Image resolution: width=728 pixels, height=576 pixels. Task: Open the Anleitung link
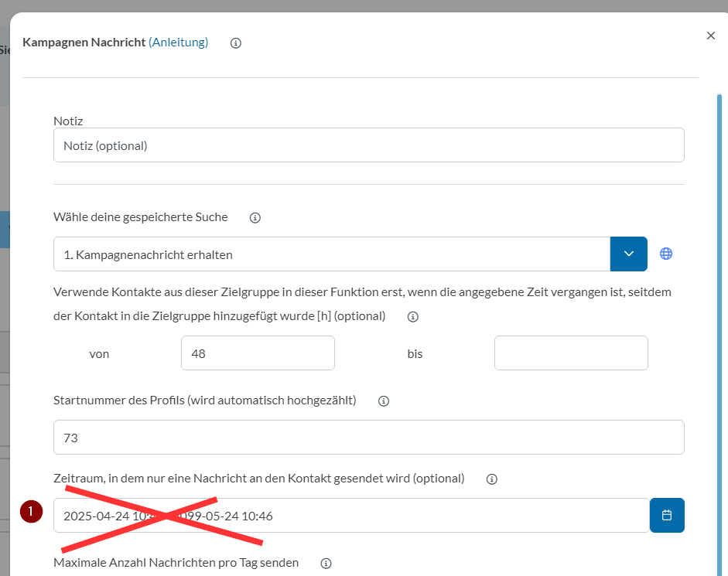tap(178, 43)
